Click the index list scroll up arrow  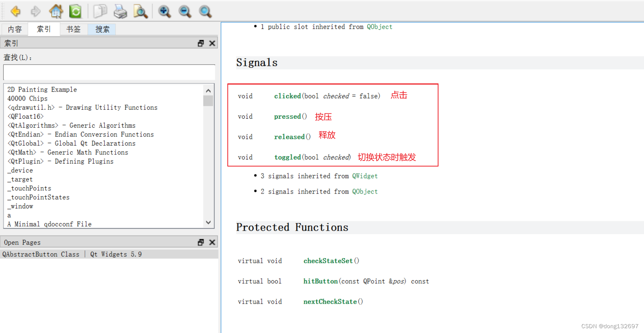(x=208, y=90)
